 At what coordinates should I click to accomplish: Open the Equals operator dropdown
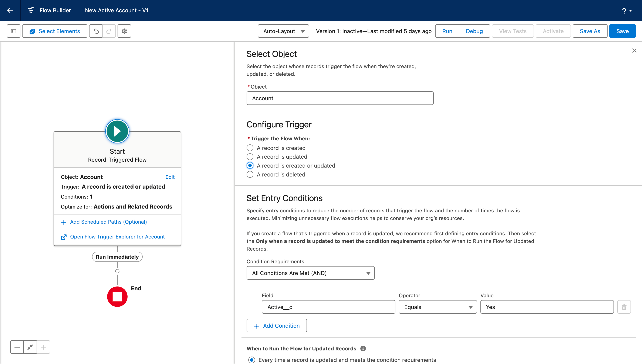click(x=437, y=307)
